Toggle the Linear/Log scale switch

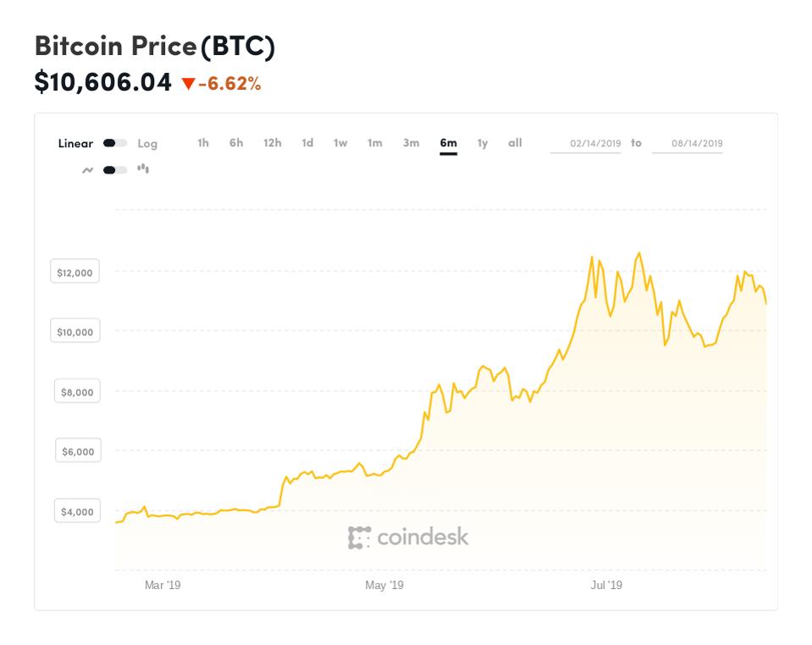point(115,143)
